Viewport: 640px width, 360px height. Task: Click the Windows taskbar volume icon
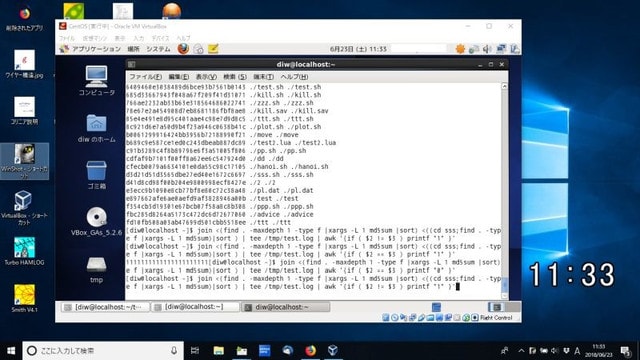(554, 351)
